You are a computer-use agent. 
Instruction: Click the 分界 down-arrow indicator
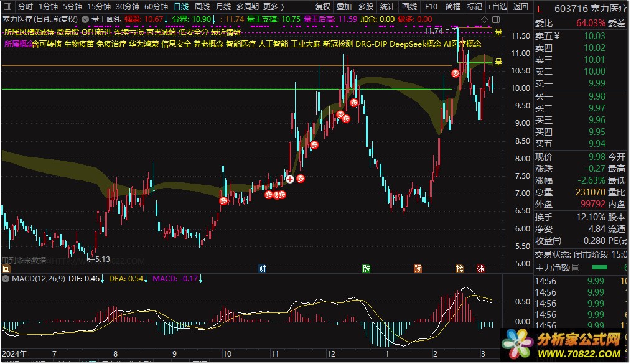(x=213, y=19)
